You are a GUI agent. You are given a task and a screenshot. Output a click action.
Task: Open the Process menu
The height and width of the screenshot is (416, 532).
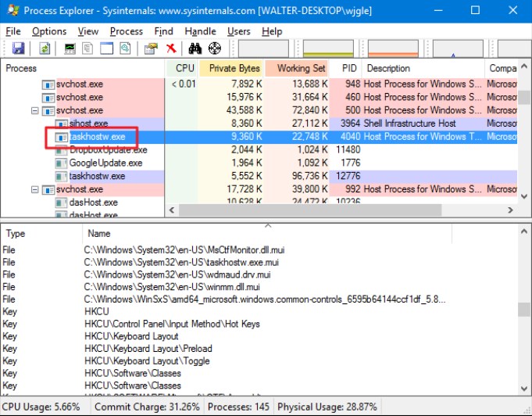click(x=127, y=31)
